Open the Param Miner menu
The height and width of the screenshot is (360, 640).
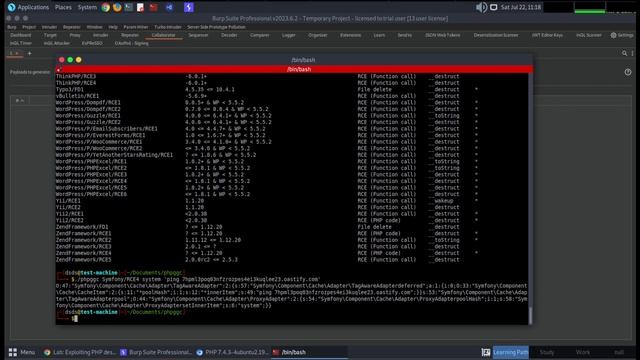pyautogui.click(x=136, y=27)
